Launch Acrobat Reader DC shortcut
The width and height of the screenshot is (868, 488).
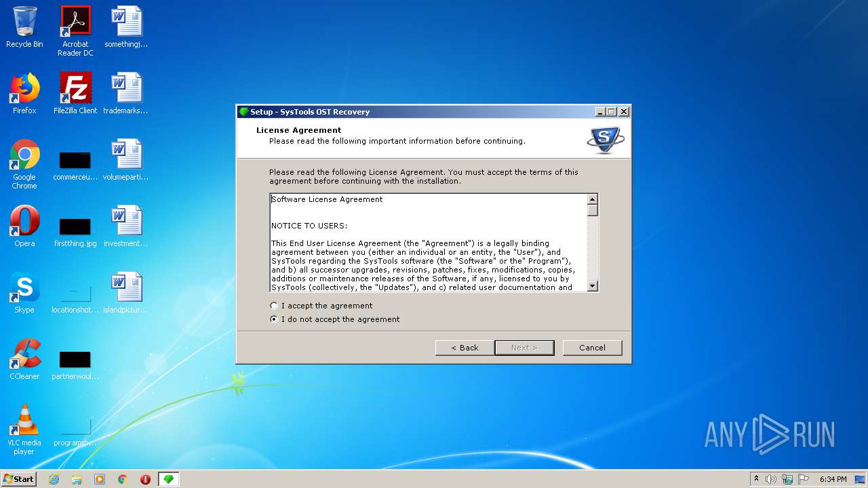click(75, 31)
